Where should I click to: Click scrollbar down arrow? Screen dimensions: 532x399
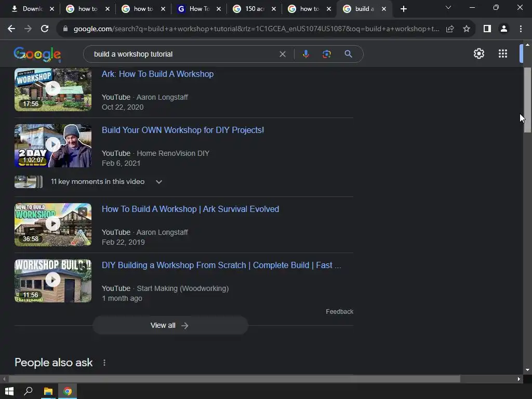(527, 370)
